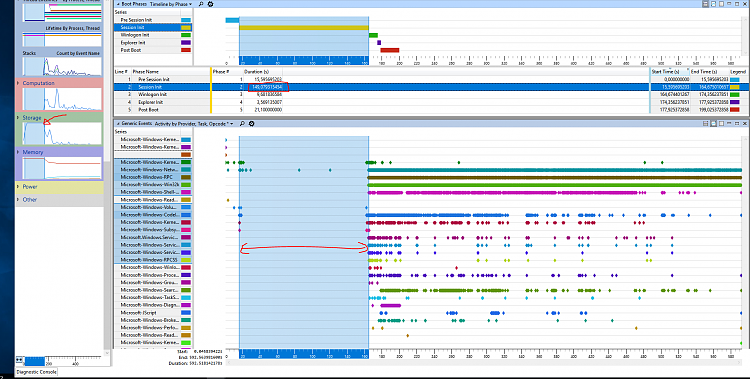This screenshot has height=379, width=750.
Task: Expand the Computation graph group
Action: pyautogui.click(x=18, y=83)
